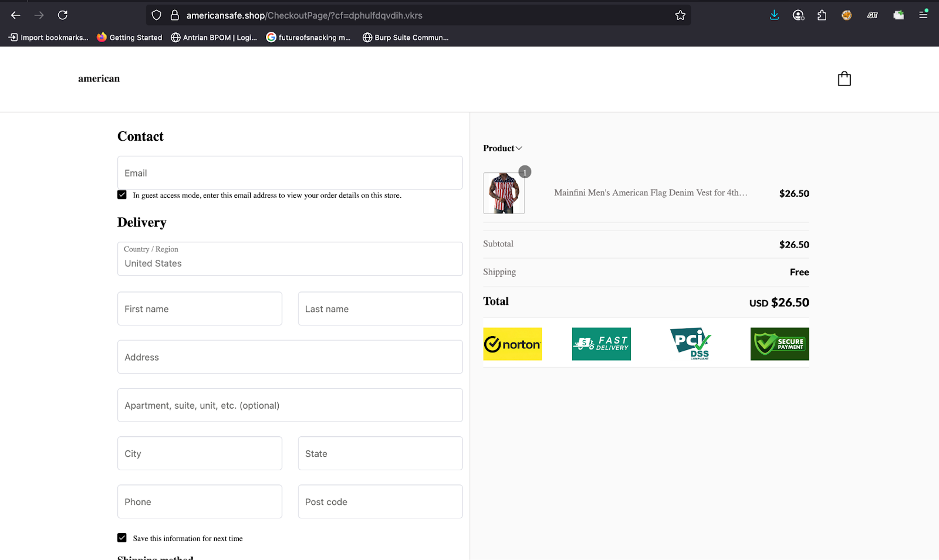
Task: Bookmark this page with the star
Action: tap(680, 15)
